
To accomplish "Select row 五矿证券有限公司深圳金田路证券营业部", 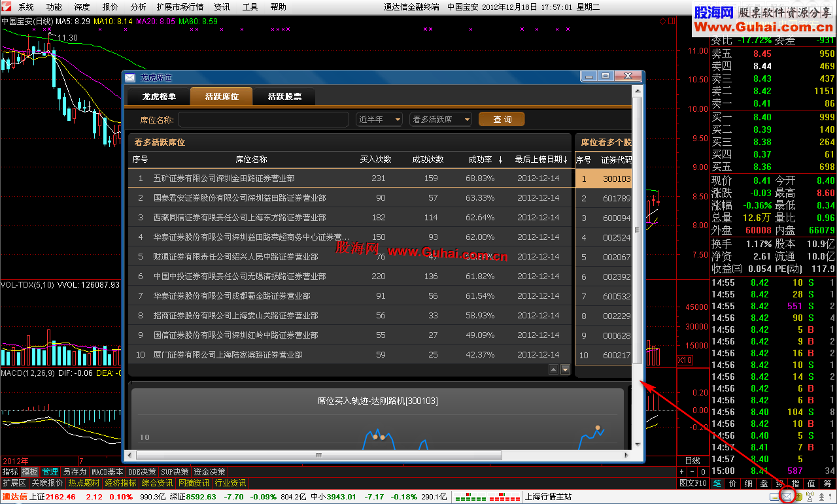I will [350, 178].
